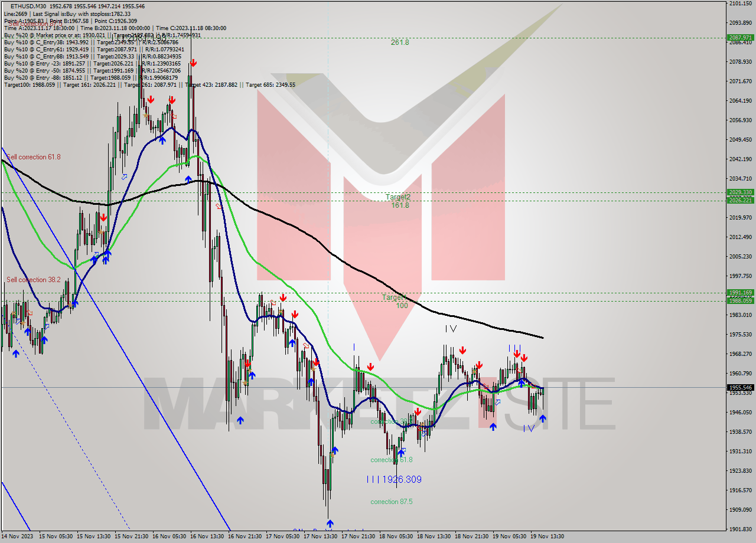
Task: Click the green 2026.221 price tag
Action: 740,201
